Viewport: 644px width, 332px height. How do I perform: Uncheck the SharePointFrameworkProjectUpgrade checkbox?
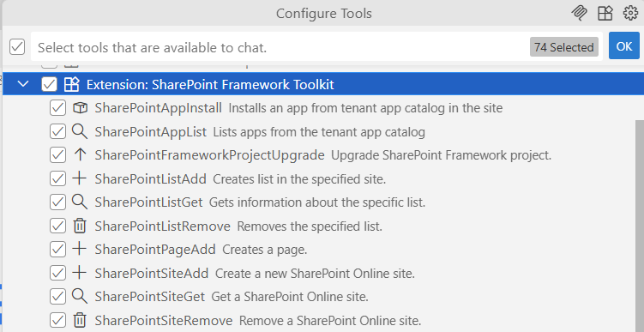[x=57, y=155]
